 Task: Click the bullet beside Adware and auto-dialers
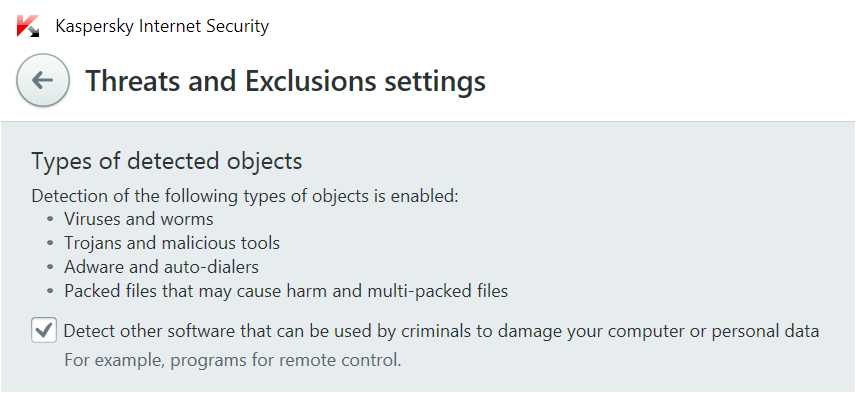click(x=51, y=267)
